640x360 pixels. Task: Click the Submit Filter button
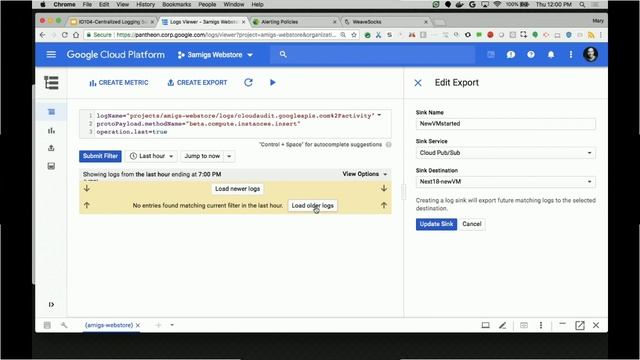pos(100,156)
